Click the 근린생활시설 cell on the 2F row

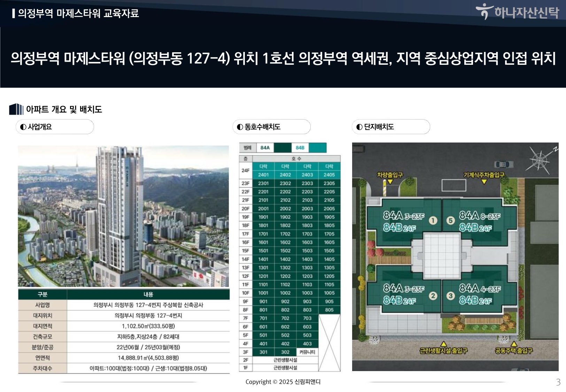(285, 360)
